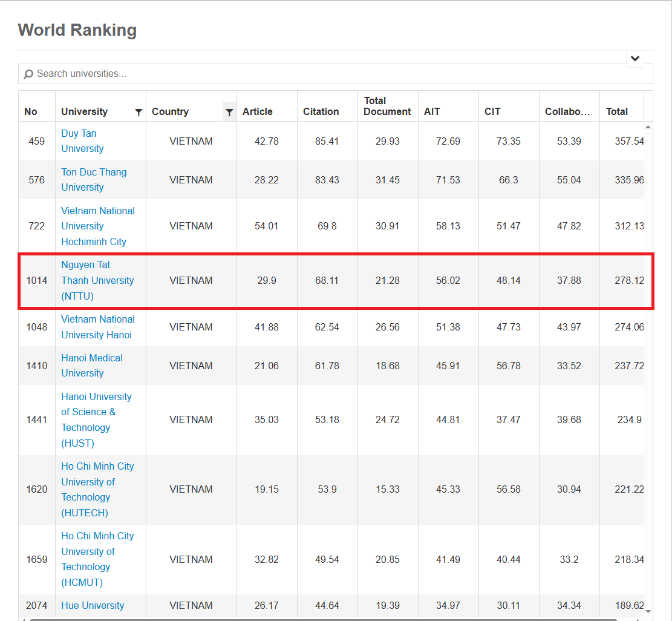Sort by the Collabo... column header

pos(567,111)
